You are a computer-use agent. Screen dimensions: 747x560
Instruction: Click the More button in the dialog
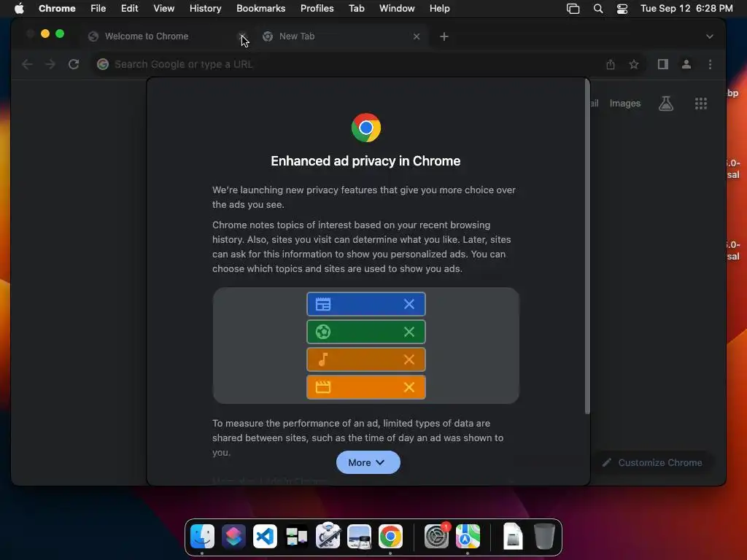click(x=368, y=462)
